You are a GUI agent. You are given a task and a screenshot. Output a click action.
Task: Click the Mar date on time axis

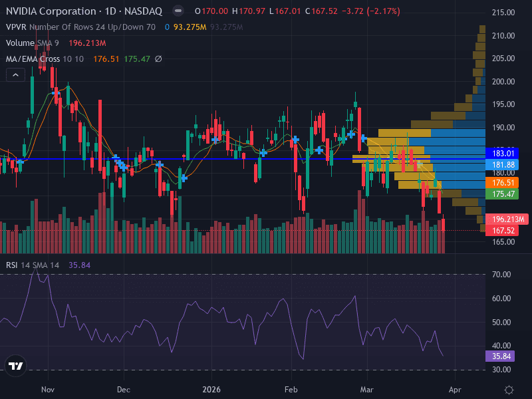click(367, 390)
